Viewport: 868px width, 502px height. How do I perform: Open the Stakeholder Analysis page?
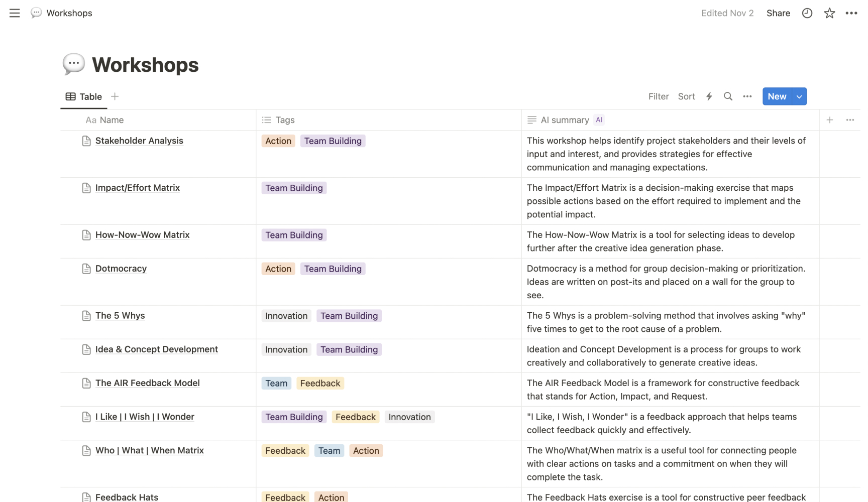coord(139,141)
